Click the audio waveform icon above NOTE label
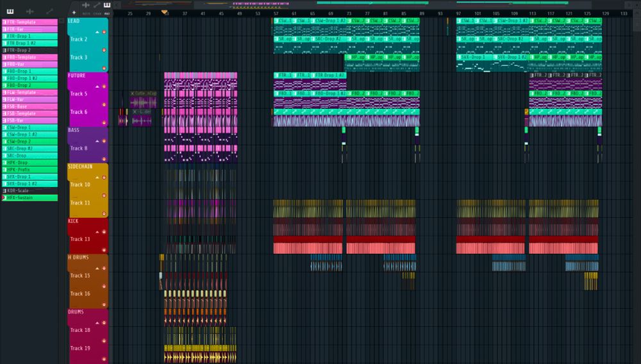 86,5
